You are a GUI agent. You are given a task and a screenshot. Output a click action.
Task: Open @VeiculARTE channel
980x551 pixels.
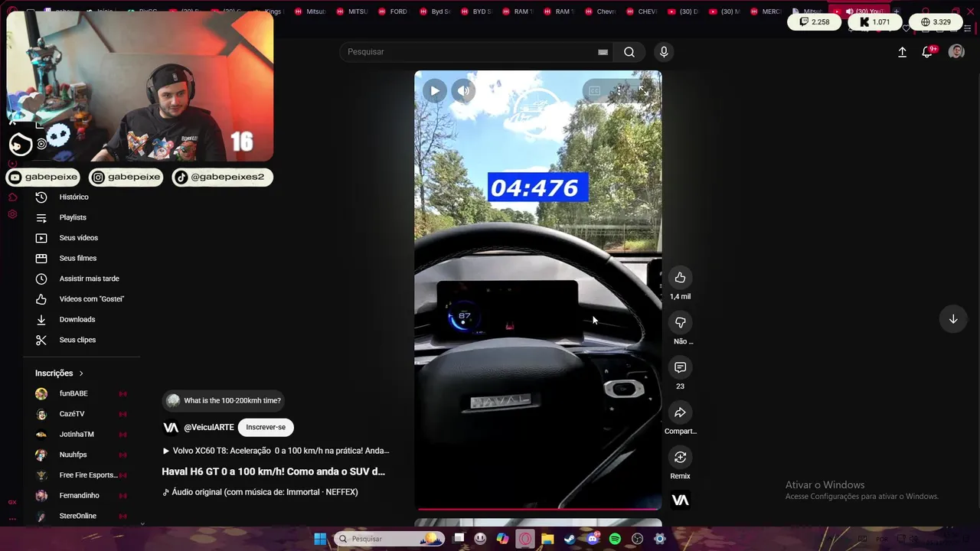point(209,427)
